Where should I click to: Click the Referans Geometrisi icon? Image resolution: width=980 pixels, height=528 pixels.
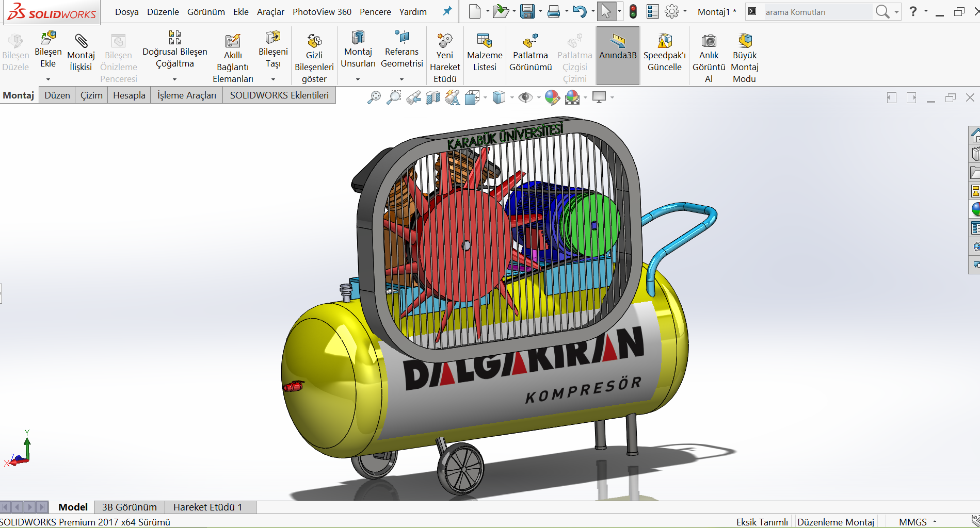pos(401,37)
